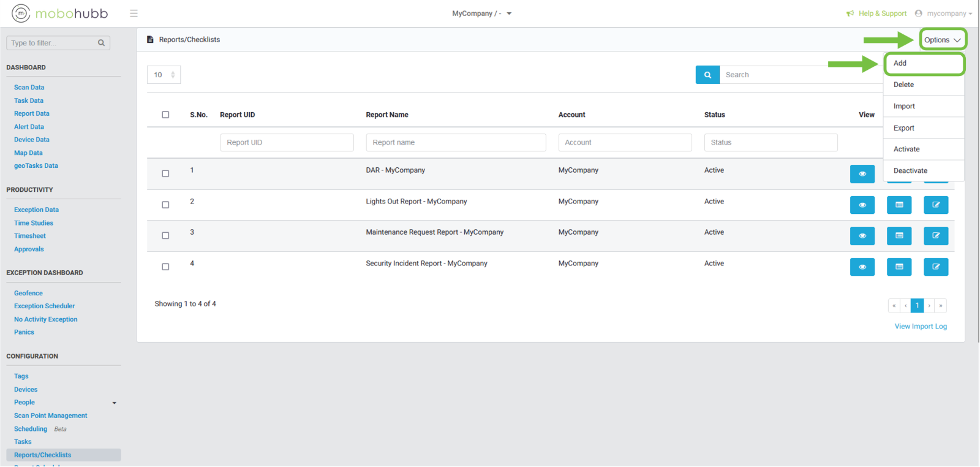980x467 pixels.
Task: Click the hamburger menu icon beside the logo
Action: [x=134, y=13]
